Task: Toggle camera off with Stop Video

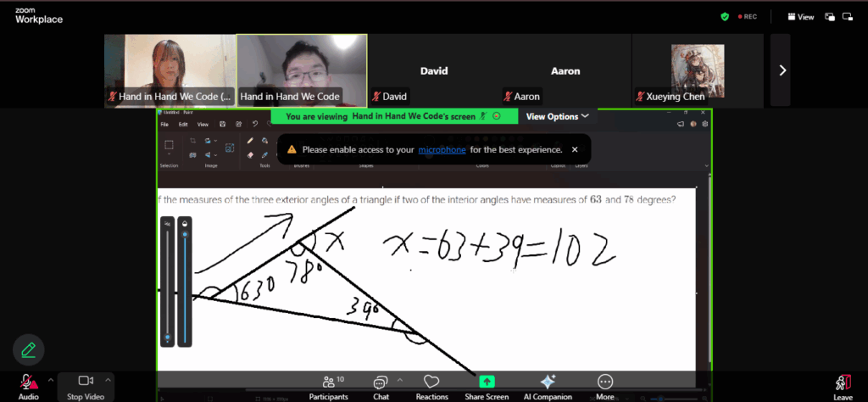Action: (x=85, y=382)
